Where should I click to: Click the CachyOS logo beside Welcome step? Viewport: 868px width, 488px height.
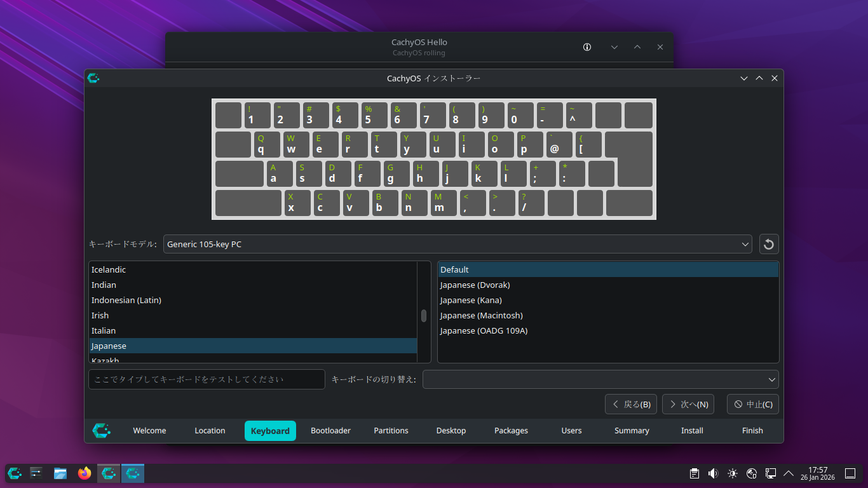(102, 431)
